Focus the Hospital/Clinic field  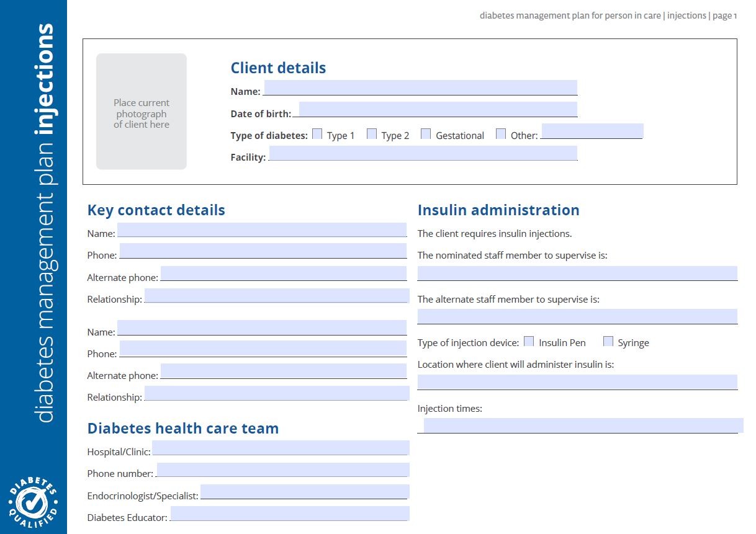[280, 448]
